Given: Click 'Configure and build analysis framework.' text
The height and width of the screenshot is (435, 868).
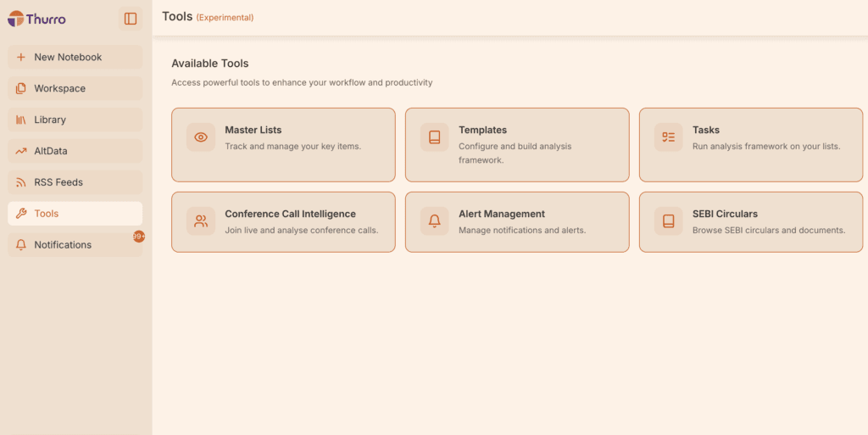Looking at the screenshot, I should pyautogui.click(x=515, y=153).
